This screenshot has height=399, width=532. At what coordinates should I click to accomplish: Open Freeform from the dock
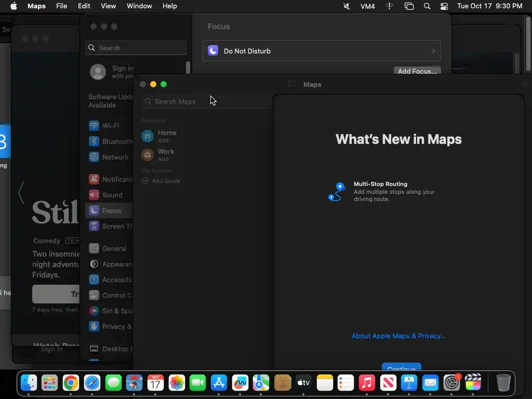(240, 383)
